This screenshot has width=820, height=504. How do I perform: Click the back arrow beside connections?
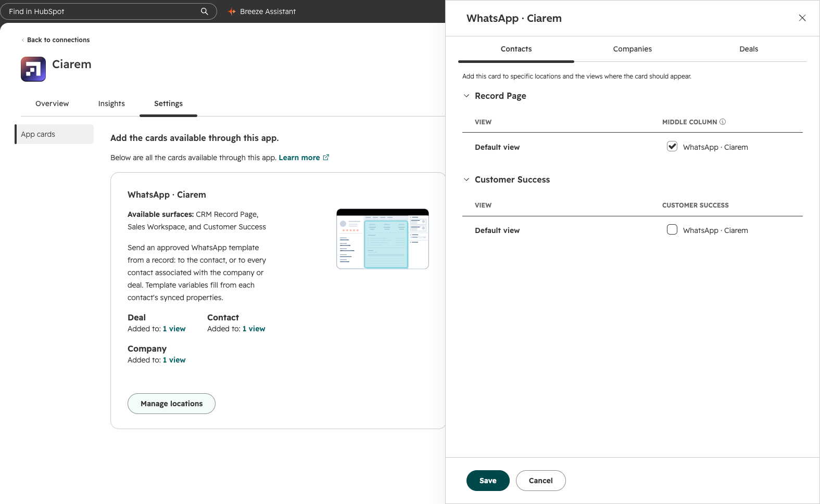[23, 40]
